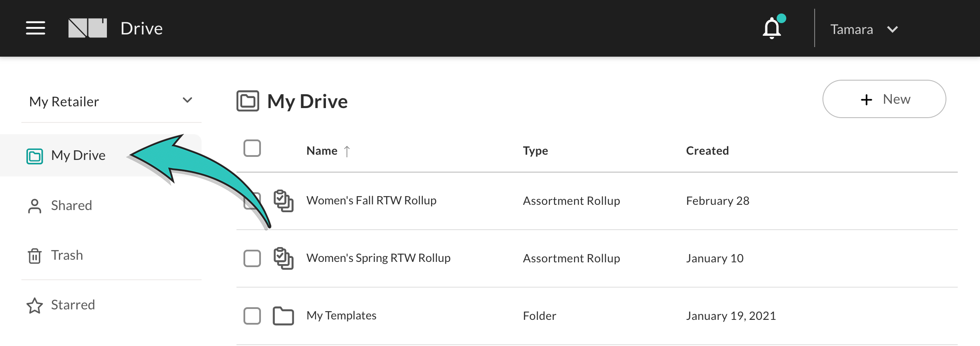The image size is (980, 346).
Task: Open Women's Fall RTW Rollup
Action: pyautogui.click(x=371, y=200)
